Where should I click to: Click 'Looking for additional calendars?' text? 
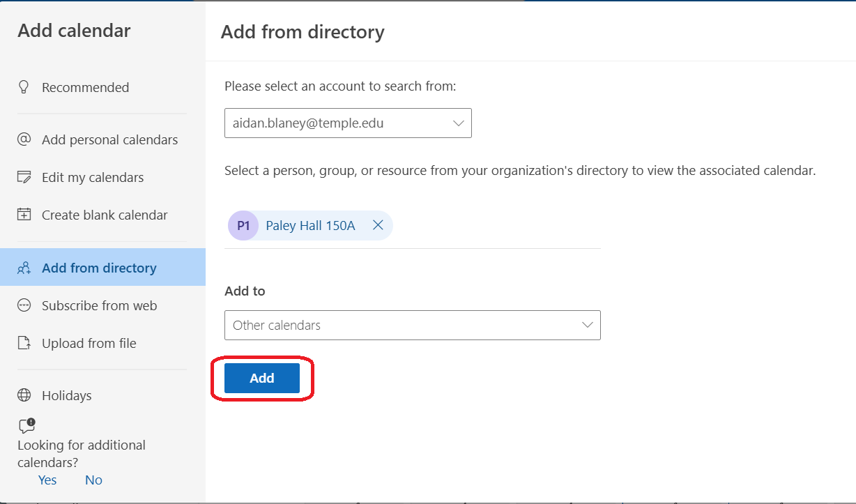click(x=82, y=454)
